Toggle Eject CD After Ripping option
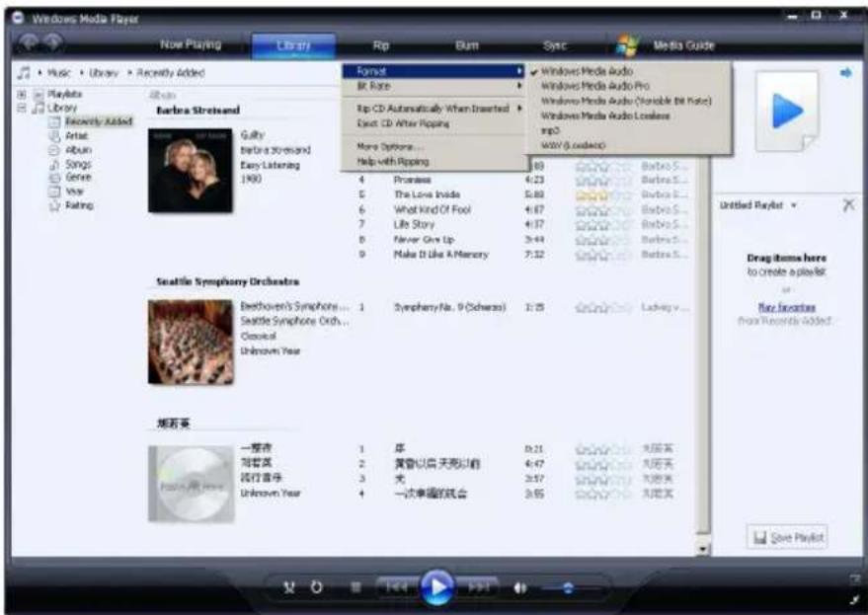The width and height of the screenshot is (868, 615). [x=434, y=123]
